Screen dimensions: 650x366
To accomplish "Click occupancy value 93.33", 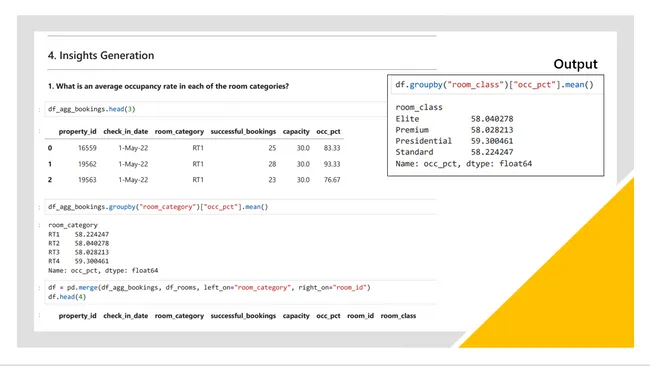I will point(332,164).
